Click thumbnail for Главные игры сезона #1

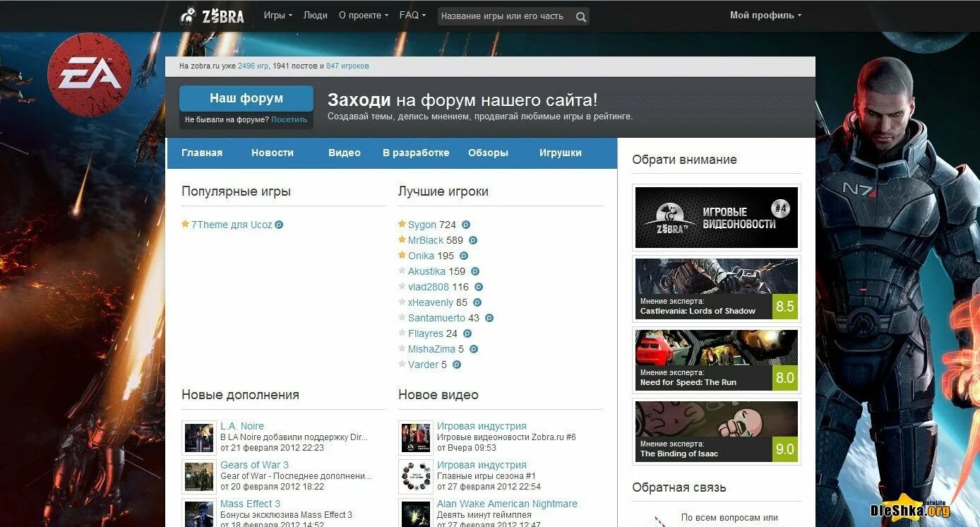(x=415, y=477)
